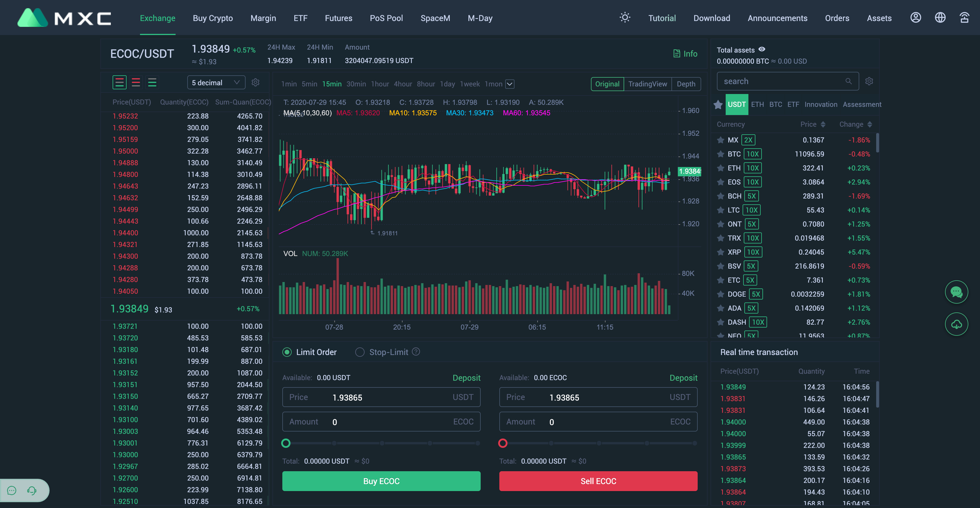Screen dimensions: 980x508
Task: Open live chat floating button on right
Action: 956,292
